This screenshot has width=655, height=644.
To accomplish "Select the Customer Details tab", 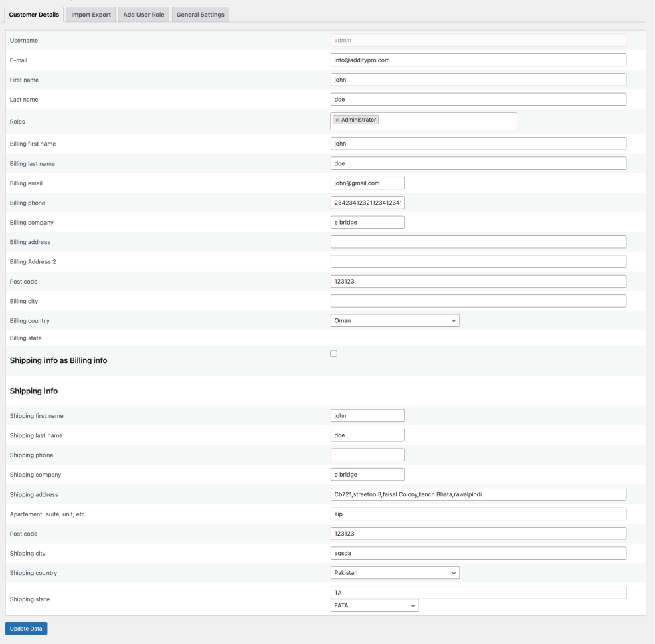I will tap(33, 15).
